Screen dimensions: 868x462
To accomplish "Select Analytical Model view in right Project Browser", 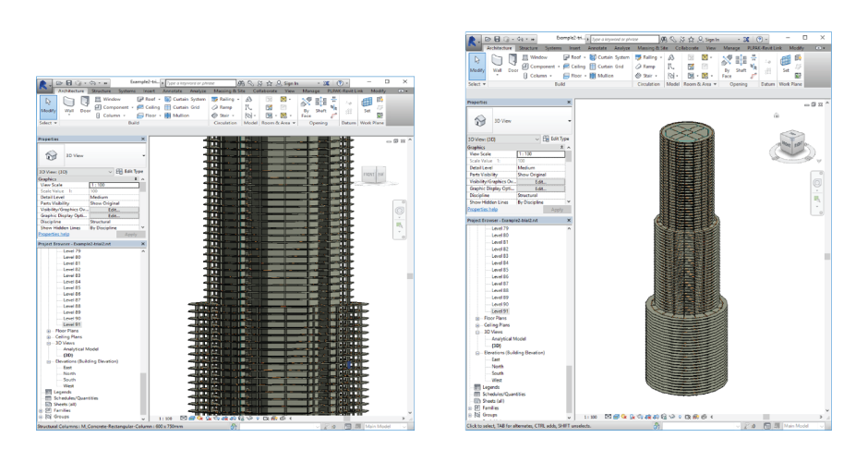I will pyautogui.click(x=508, y=339).
